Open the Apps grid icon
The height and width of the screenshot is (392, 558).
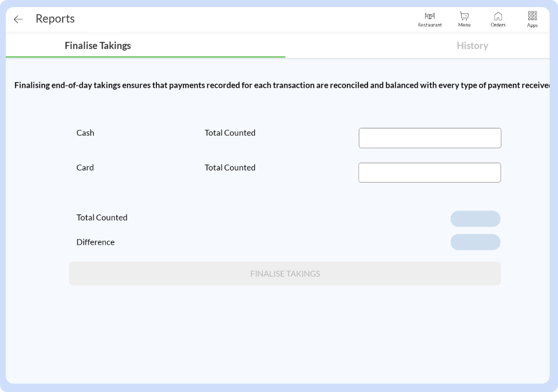point(532,15)
